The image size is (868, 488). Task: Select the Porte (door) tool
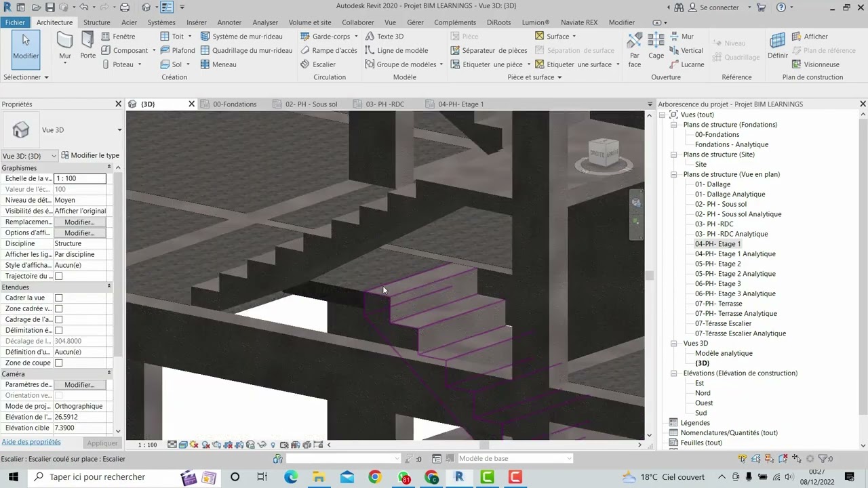coord(88,45)
